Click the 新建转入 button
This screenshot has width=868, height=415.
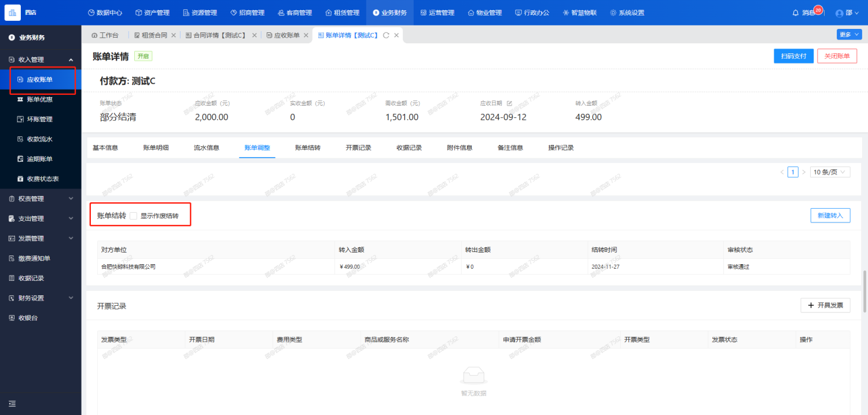tap(830, 216)
